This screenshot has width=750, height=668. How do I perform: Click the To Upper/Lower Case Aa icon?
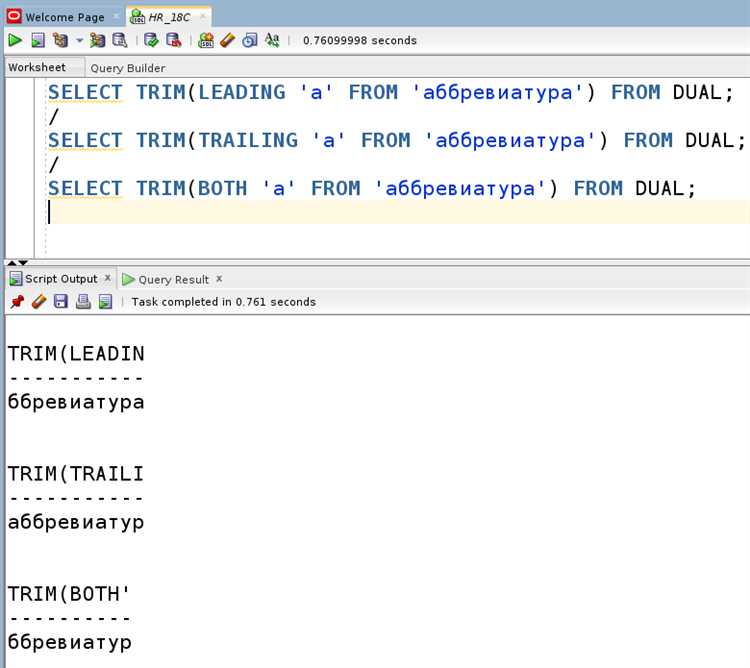point(272,40)
